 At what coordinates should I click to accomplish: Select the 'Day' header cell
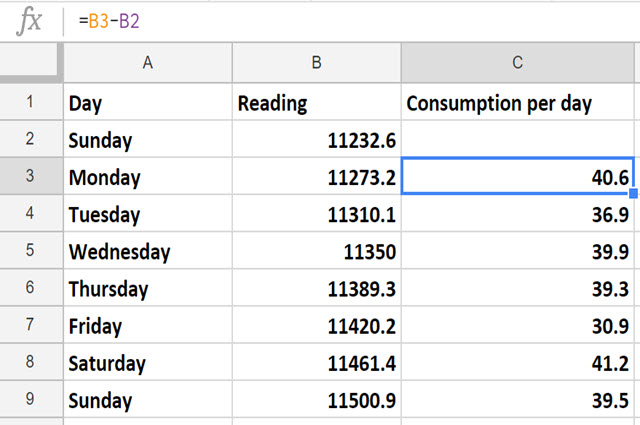(x=147, y=102)
